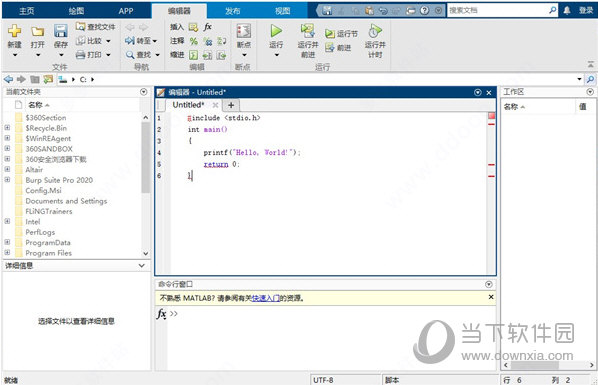Viewport: 598px width, 385px height.
Task: Click the Run and Advance (运行并前进) icon
Action: [x=307, y=31]
